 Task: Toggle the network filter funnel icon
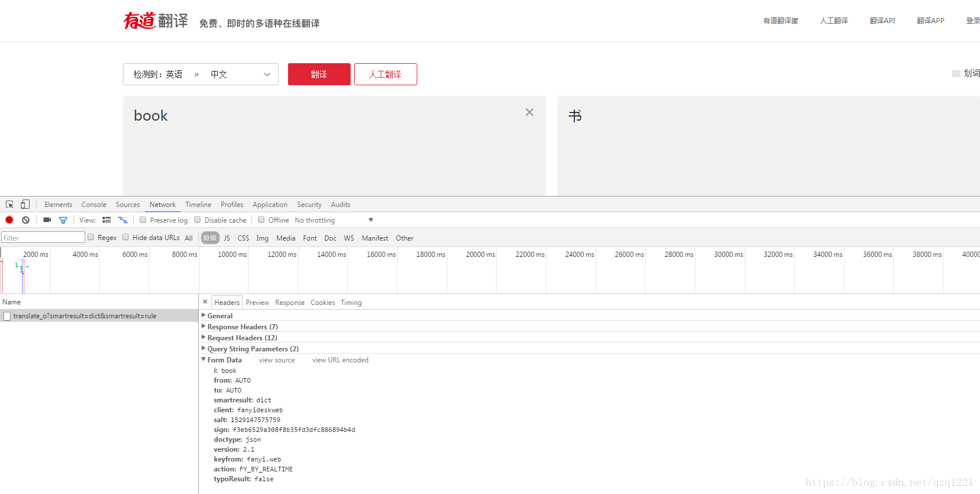tap(63, 220)
